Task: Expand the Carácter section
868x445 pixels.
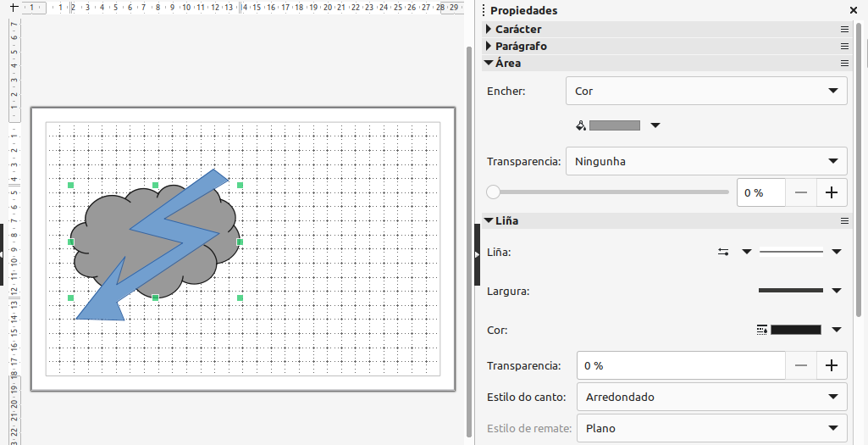Action: coord(489,29)
